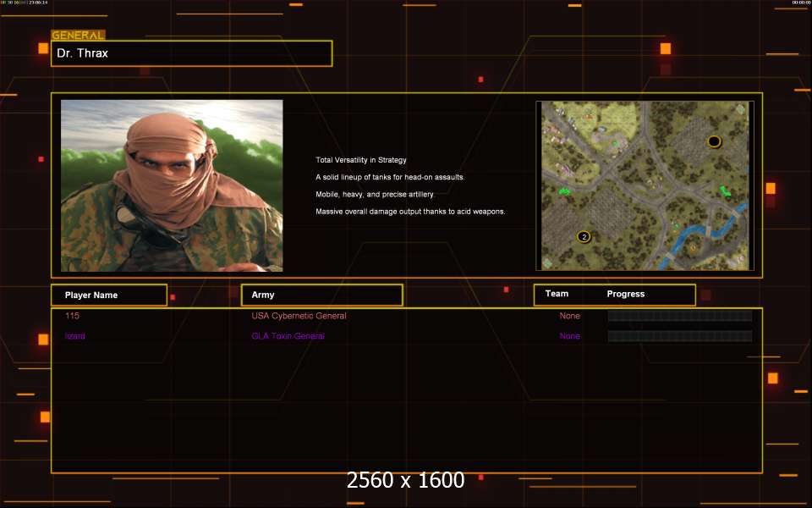The height and width of the screenshot is (508, 812).
Task: Click the Player Name column header
Action: pos(109,295)
